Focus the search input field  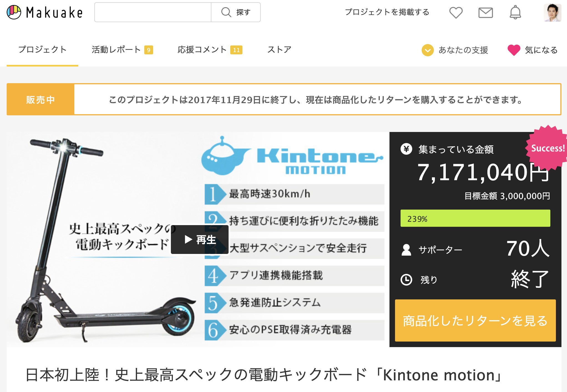tap(153, 12)
